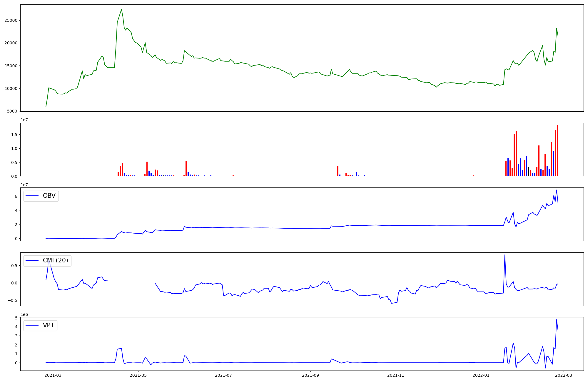Click the 2021-07 x-axis date label
This screenshot has width=588, height=382.
pos(224,375)
